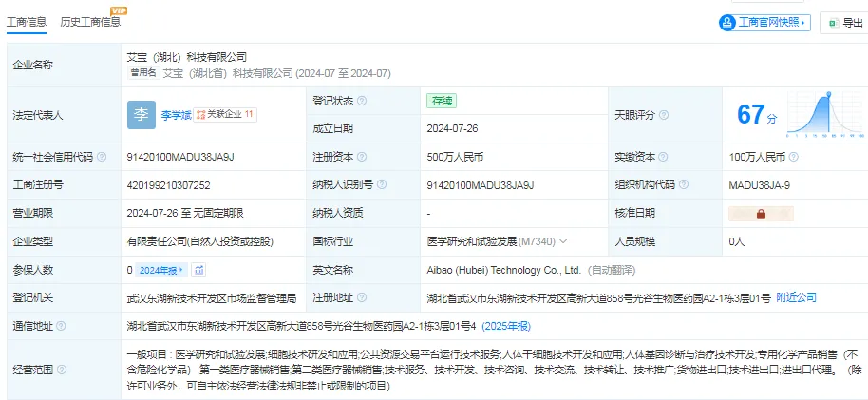Click the 天眼评分 distribution curve chart

[x=825, y=115]
